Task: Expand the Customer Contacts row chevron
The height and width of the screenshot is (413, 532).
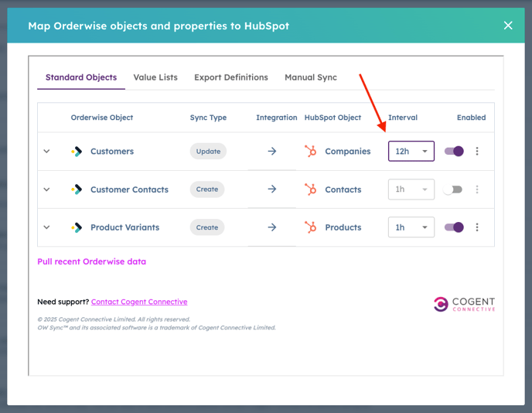Action: pos(47,189)
